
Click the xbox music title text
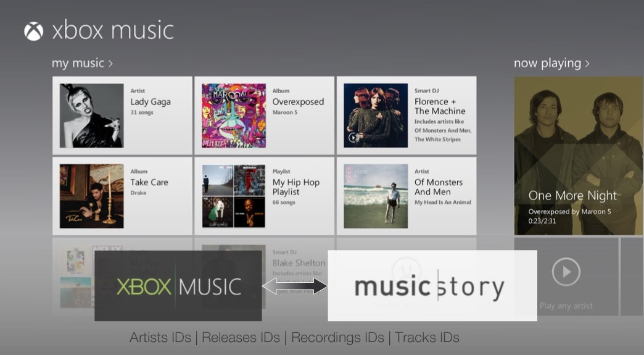[x=113, y=31]
